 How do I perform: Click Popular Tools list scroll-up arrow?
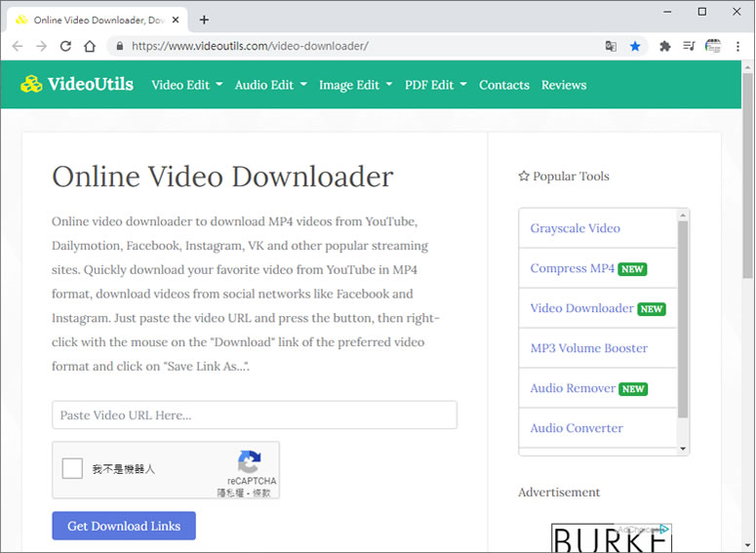[683, 215]
